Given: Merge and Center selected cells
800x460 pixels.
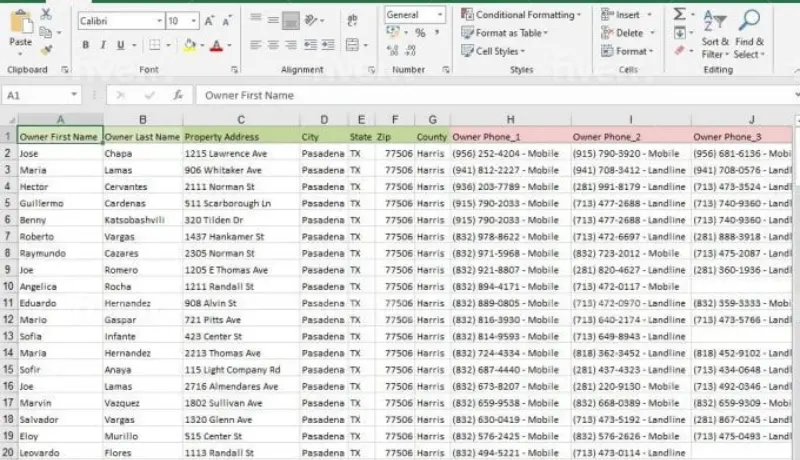Looking at the screenshot, I should pos(353,45).
